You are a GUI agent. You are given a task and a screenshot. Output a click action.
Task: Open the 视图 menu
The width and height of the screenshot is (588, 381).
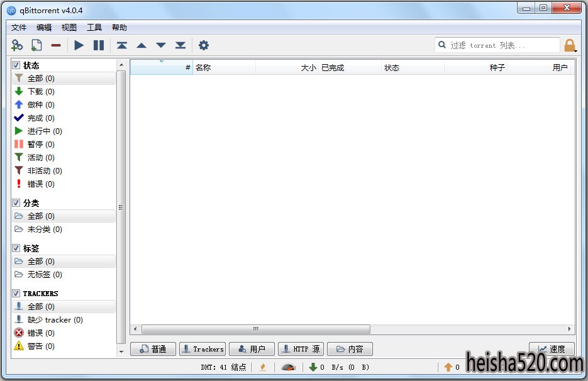(x=69, y=28)
